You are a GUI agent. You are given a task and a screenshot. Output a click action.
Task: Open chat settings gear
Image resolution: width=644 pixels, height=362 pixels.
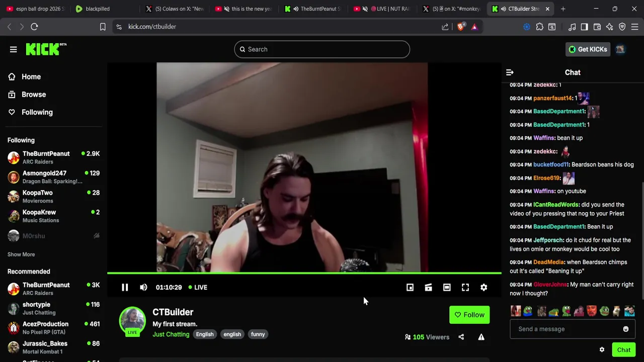(602, 350)
